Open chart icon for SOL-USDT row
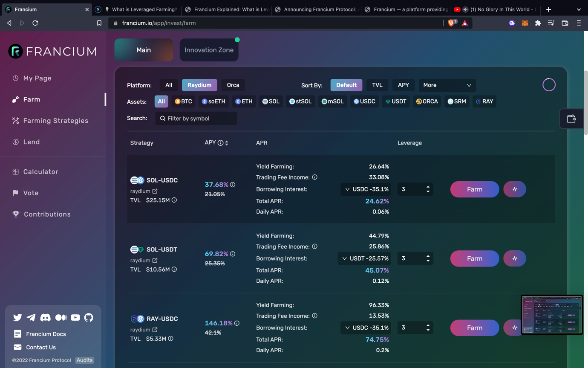Viewport: 588px width, 368px height. pyautogui.click(x=515, y=258)
